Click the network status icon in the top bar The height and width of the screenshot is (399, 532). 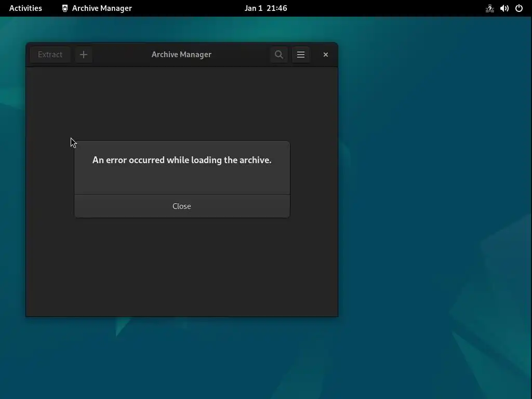489,8
